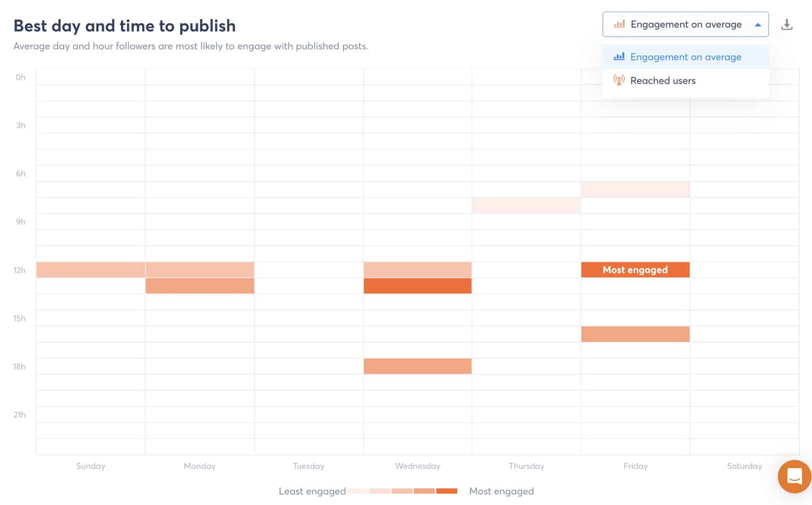812x505 pixels.
Task: Click the darkest swatch in the engagement legend
Action: (x=447, y=491)
